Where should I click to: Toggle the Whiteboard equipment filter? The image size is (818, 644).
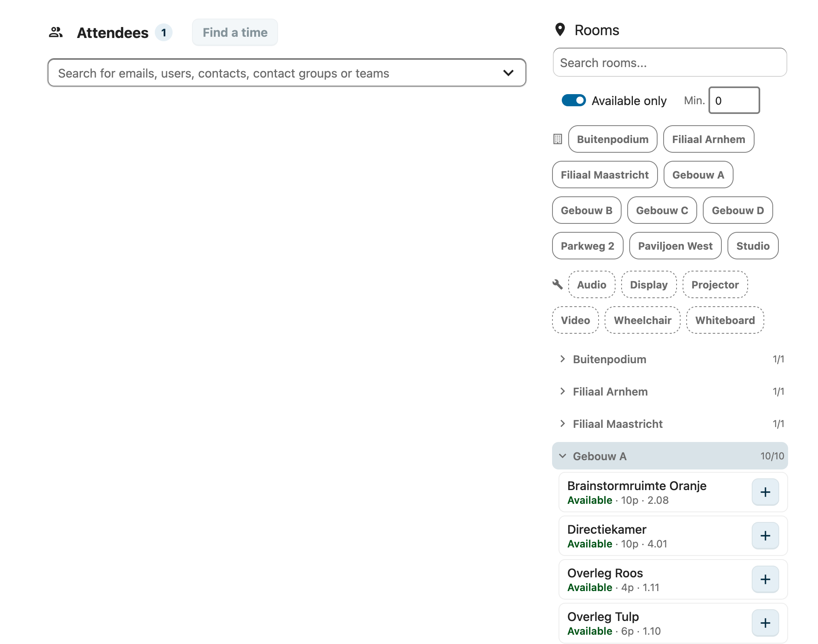pyautogui.click(x=725, y=320)
